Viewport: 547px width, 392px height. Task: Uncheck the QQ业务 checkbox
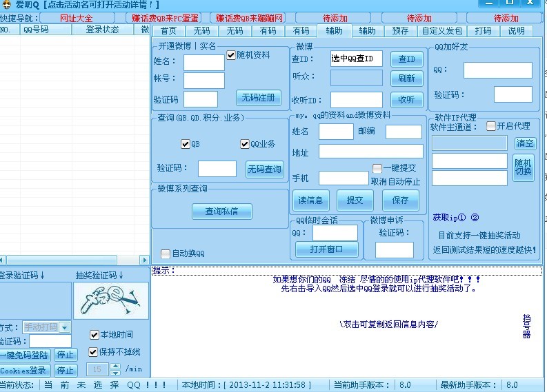(245, 144)
